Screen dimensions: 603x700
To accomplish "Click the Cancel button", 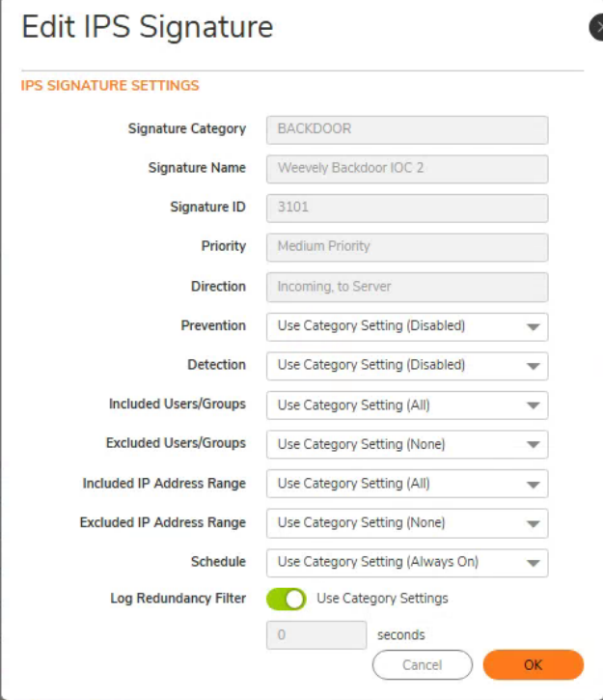I will [x=423, y=665].
